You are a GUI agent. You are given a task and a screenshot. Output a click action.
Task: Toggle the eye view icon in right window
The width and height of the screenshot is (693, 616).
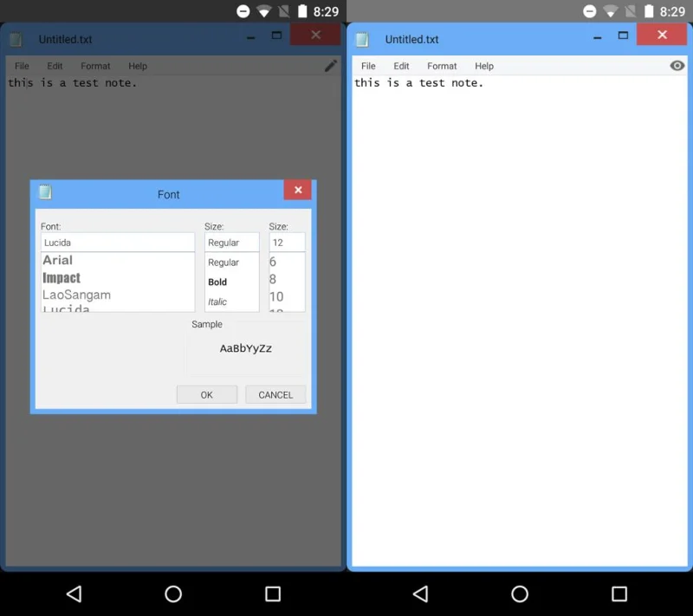[677, 66]
